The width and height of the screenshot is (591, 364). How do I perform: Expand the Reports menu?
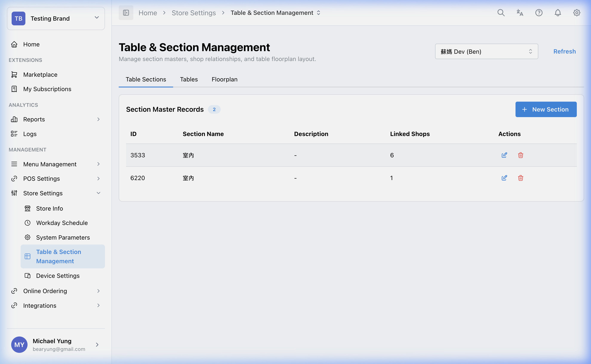55,119
